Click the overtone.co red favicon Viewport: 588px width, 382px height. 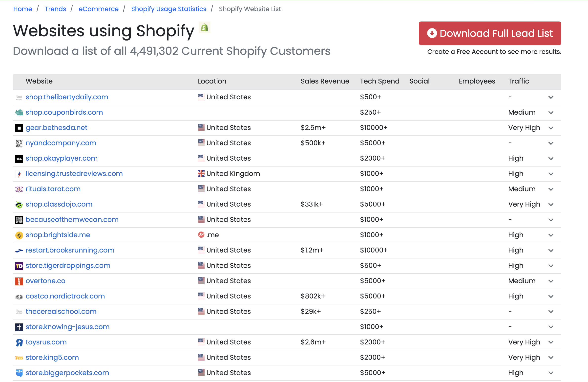coord(19,281)
